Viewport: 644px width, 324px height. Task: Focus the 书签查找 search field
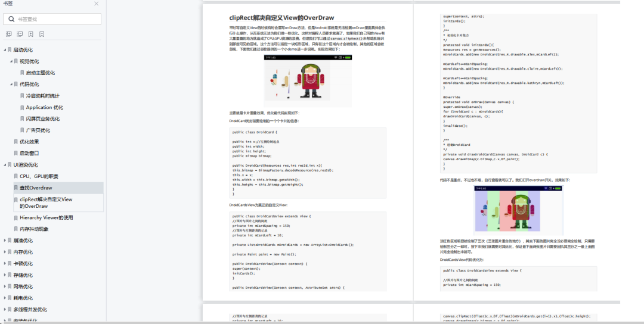[52, 19]
